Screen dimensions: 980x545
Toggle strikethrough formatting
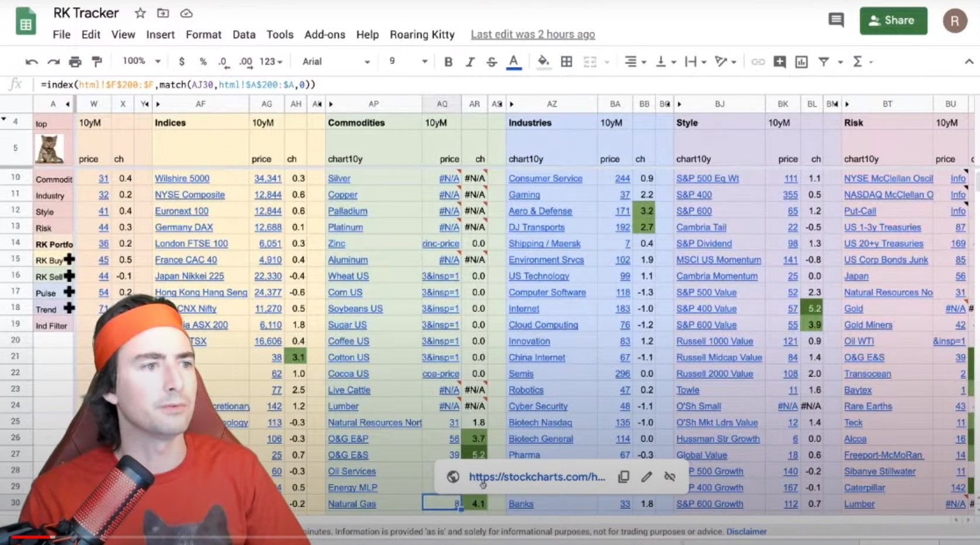tap(492, 62)
